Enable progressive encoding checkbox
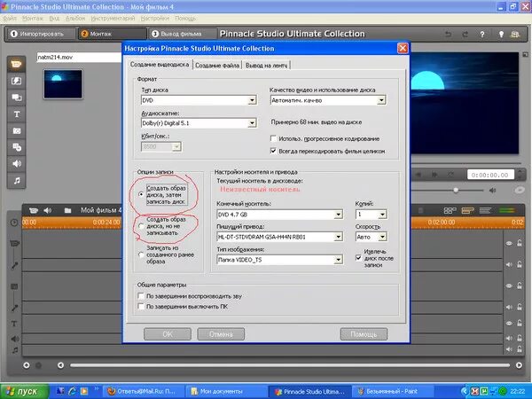Viewport: 532px width, 399px height. pyautogui.click(x=273, y=138)
